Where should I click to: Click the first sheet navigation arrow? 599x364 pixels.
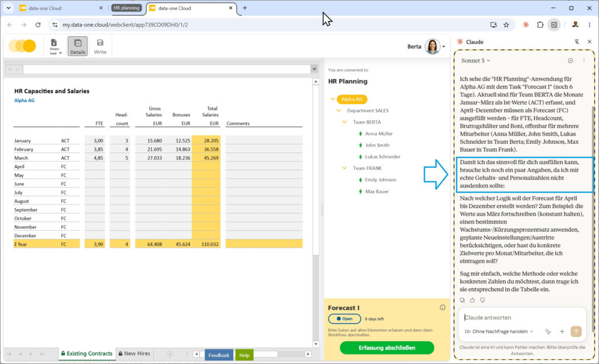click(x=9, y=354)
